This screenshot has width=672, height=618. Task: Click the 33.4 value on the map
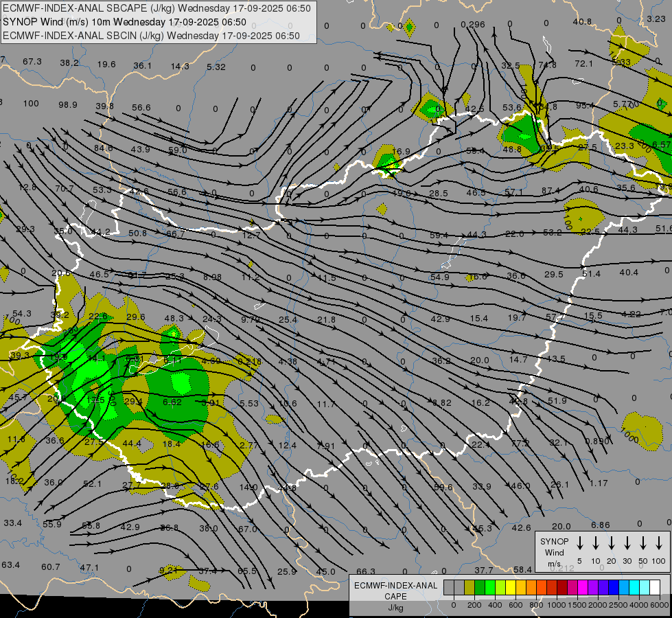[12, 523]
